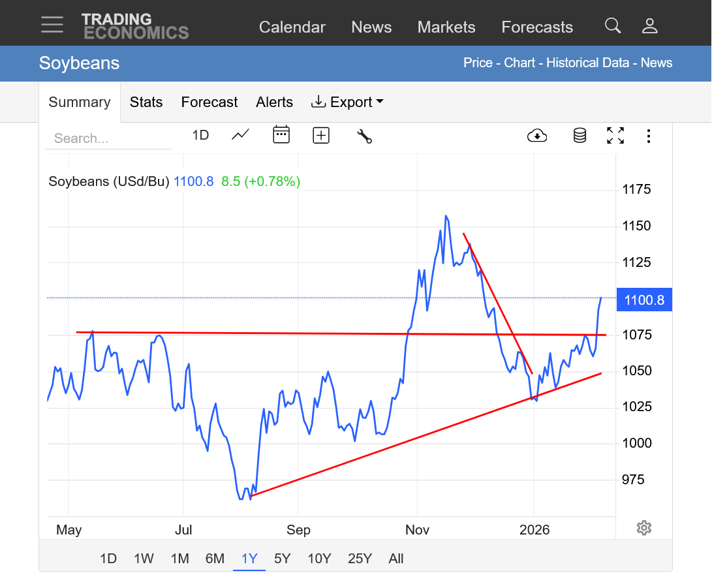This screenshot has height=588, width=712.
Task: Open the hamburger navigation menu
Action: click(x=52, y=25)
